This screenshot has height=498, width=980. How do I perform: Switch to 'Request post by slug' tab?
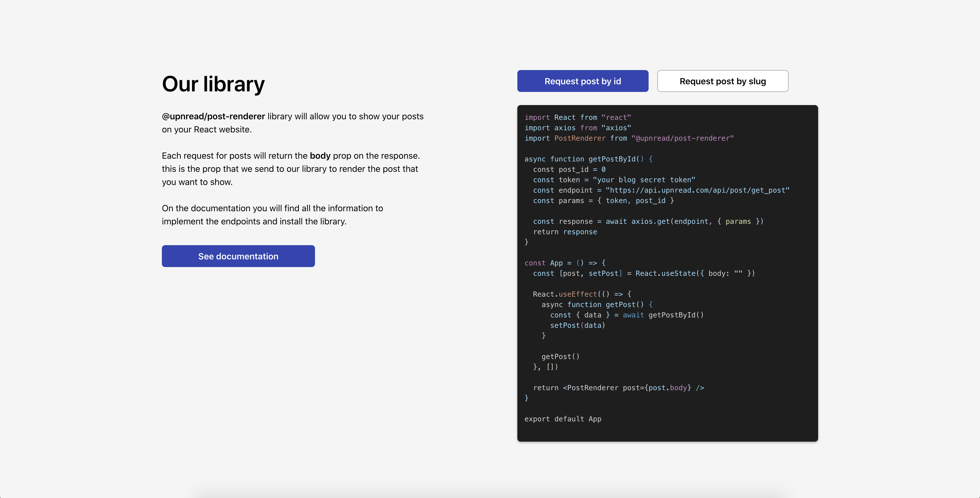722,81
